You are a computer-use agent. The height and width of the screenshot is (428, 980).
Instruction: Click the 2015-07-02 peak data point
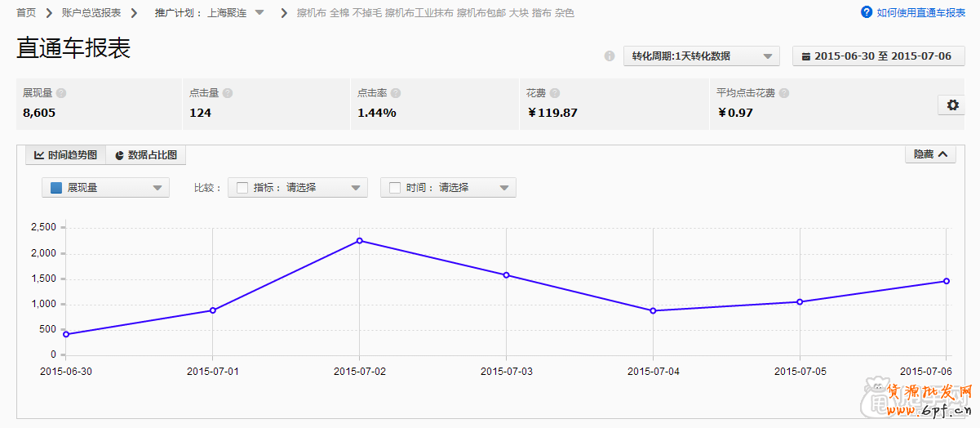(360, 241)
